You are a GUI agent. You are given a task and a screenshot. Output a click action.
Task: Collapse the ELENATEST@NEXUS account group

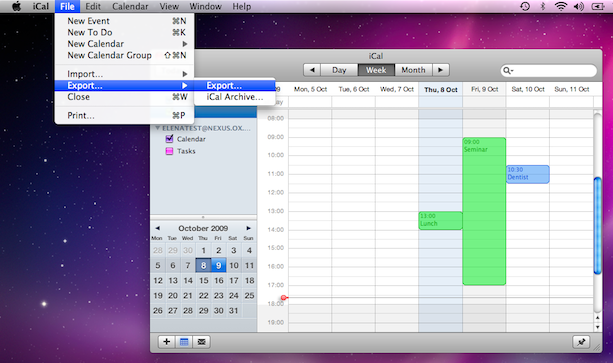(x=157, y=128)
